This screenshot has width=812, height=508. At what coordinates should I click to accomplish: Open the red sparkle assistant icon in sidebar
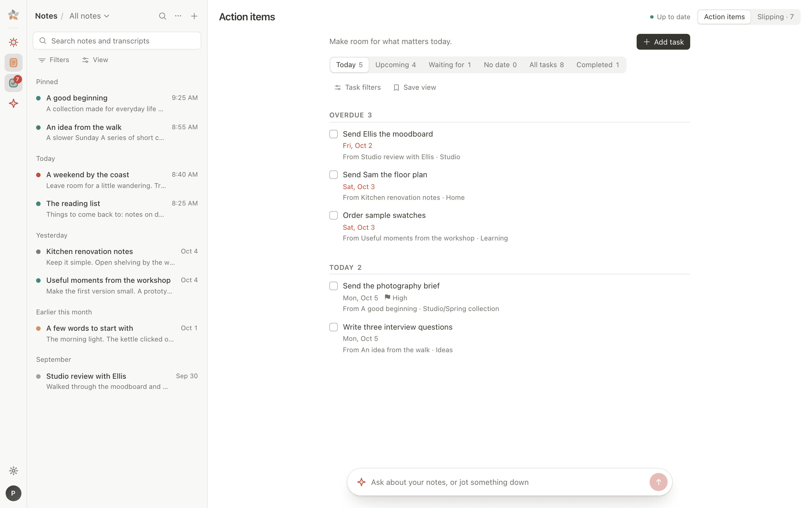(x=14, y=104)
